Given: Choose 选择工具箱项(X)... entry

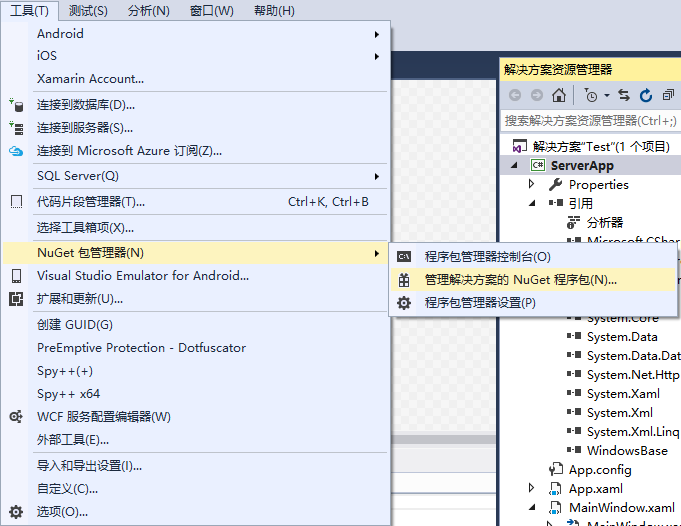Looking at the screenshot, I should [x=196, y=228].
